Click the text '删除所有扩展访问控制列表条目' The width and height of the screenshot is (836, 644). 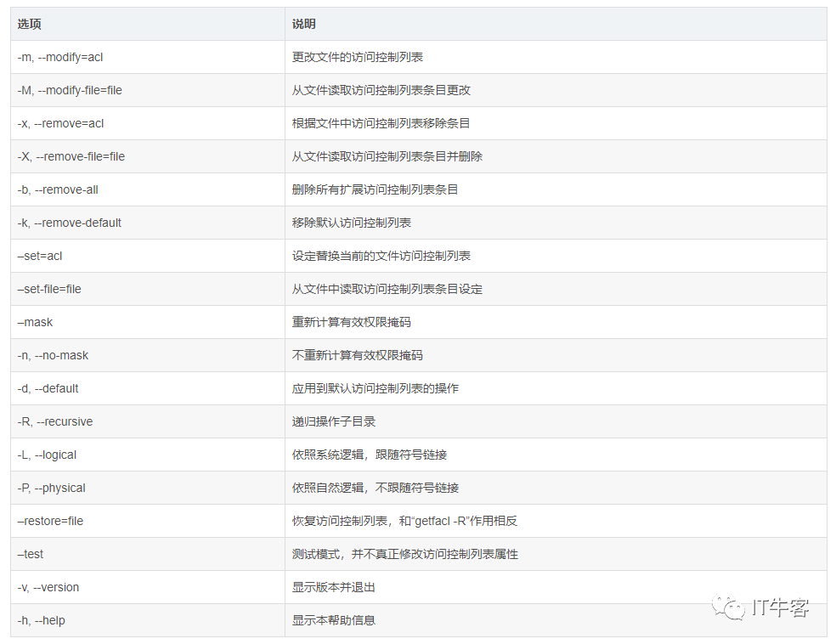[x=376, y=189]
